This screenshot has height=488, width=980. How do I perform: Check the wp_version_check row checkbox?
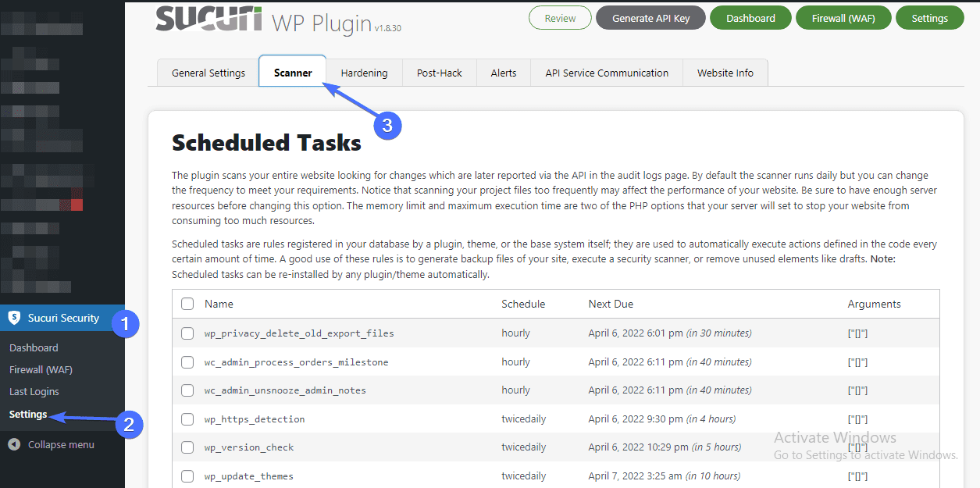tap(187, 447)
